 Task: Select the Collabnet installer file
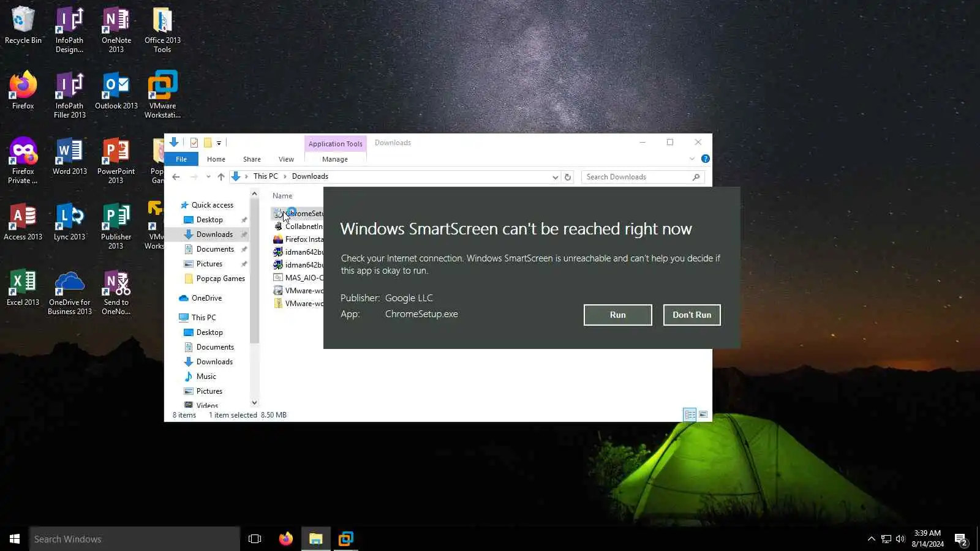click(x=298, y=227)
